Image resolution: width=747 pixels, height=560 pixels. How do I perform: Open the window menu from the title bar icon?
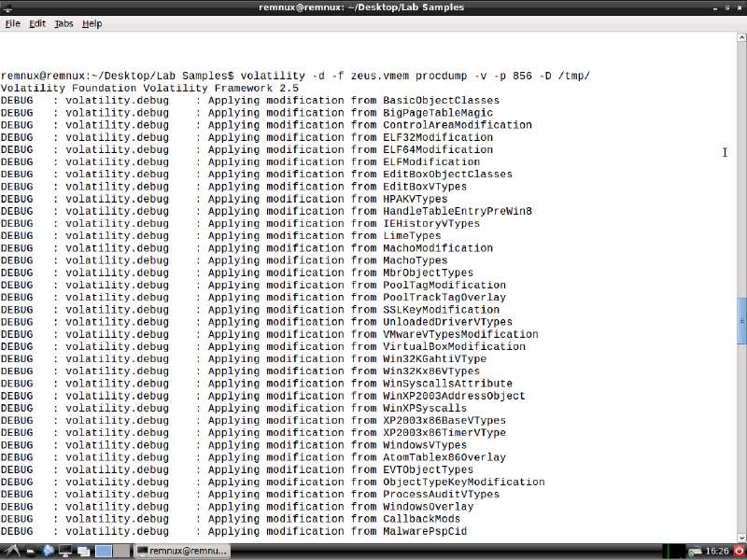click(7, 7)
